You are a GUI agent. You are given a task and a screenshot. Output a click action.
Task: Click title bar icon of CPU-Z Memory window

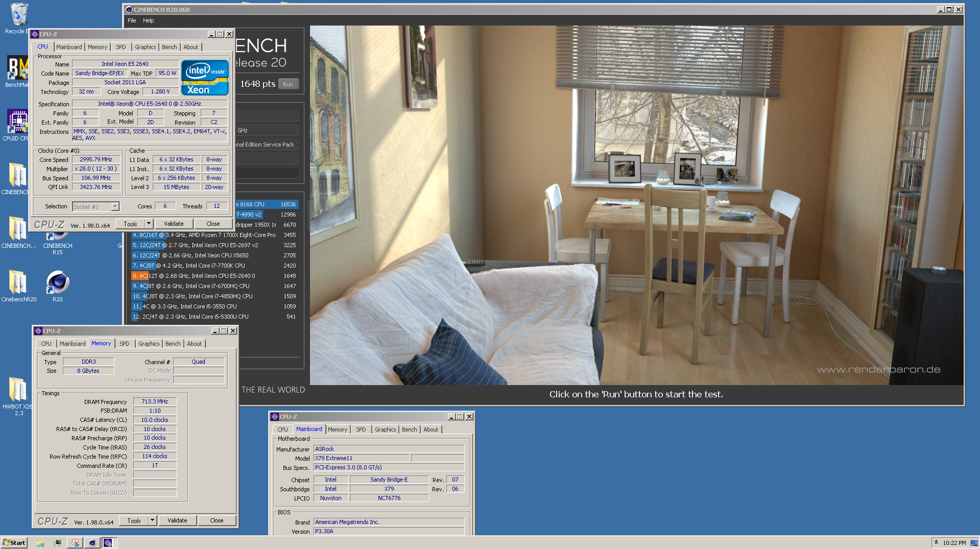click(x=38, y=331)
